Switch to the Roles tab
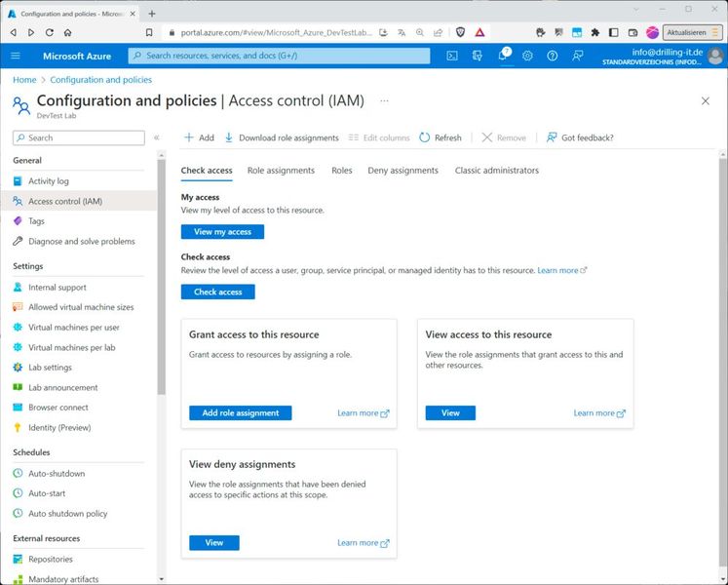 342,171
